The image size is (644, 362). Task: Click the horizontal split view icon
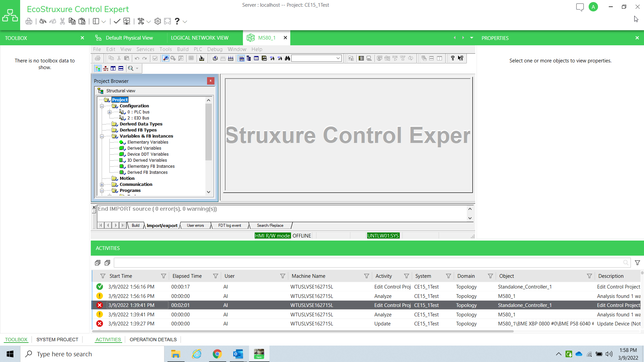(121, 68)
